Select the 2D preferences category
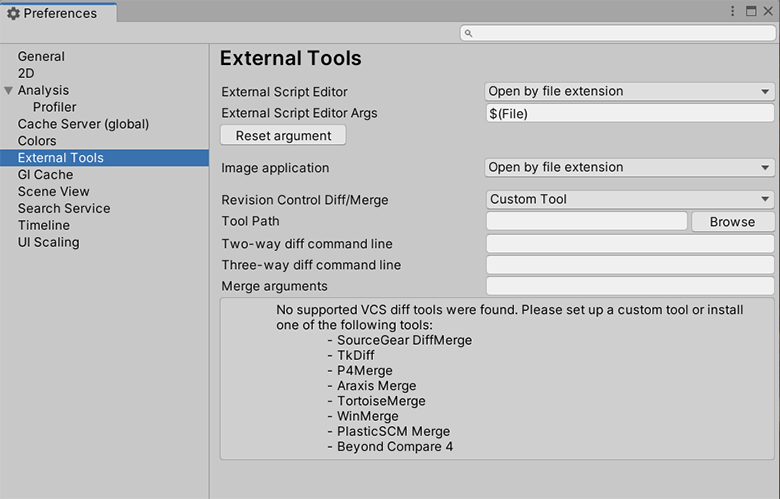 pos(26,73)
